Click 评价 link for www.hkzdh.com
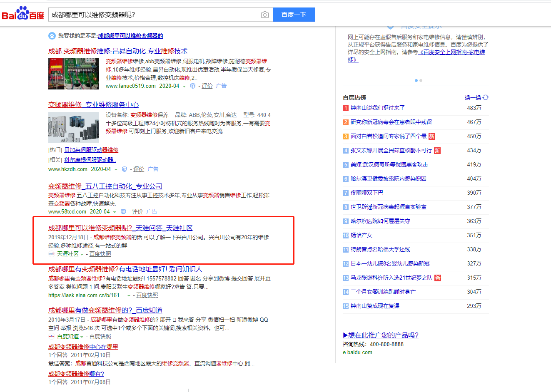The width and height of the screenshot is (551, 392). pyautogui.click(x=139, y=169)
